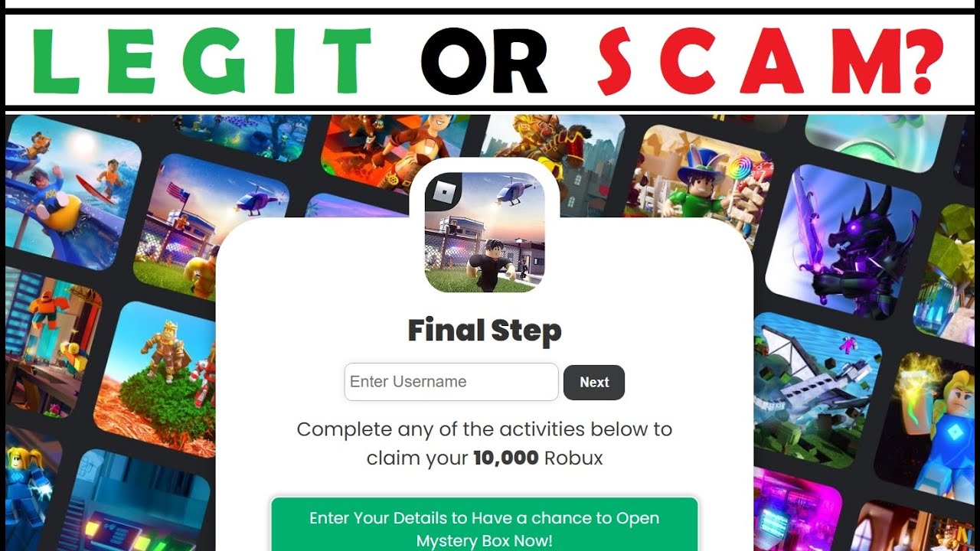This screenshot has height=551, width=980.
Task: Select the blonde girl thumbnail at bottom left
Action: [29, 490]
